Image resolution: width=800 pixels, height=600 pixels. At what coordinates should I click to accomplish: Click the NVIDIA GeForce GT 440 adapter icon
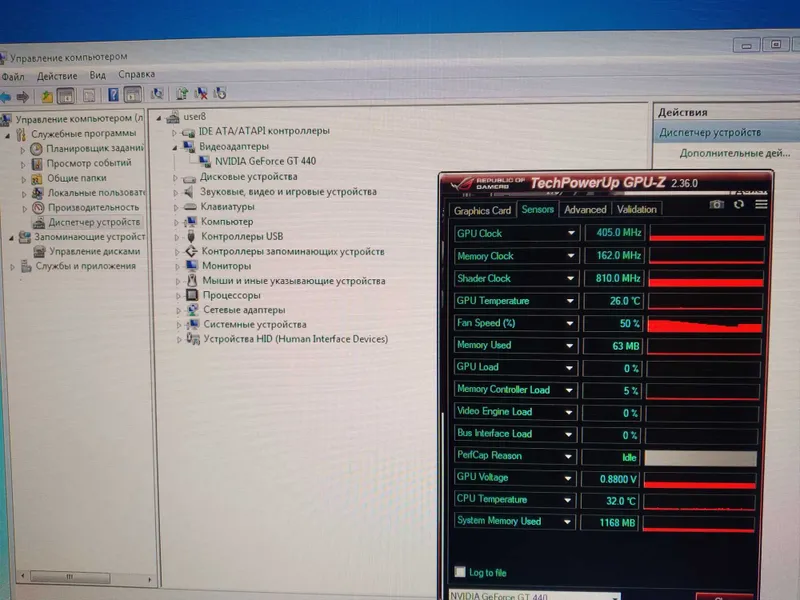(205, 161)
